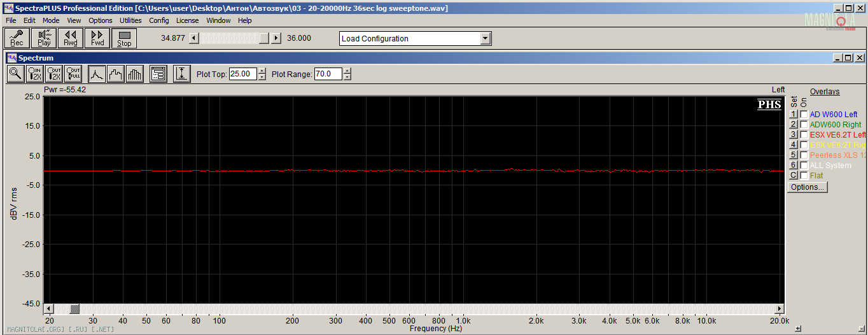Click the frequency scrollbar right arrow
Viewport: 868px width, 335px height.
778,309
